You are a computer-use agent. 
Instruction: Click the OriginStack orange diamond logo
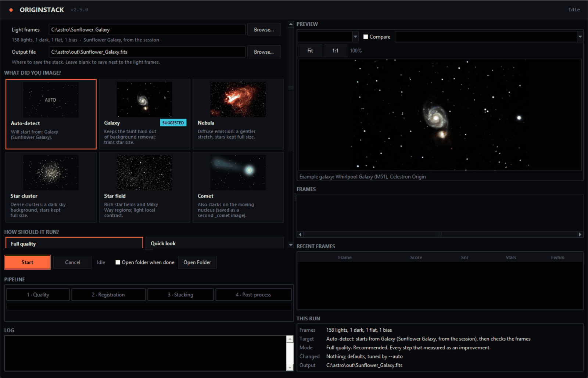pos(11,10)
